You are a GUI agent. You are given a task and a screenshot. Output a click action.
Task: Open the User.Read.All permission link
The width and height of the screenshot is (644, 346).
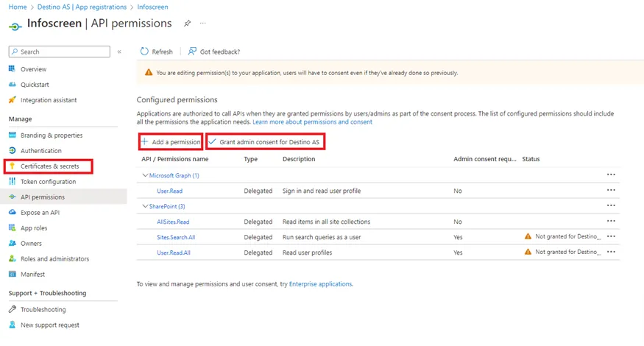pos(173,253)
